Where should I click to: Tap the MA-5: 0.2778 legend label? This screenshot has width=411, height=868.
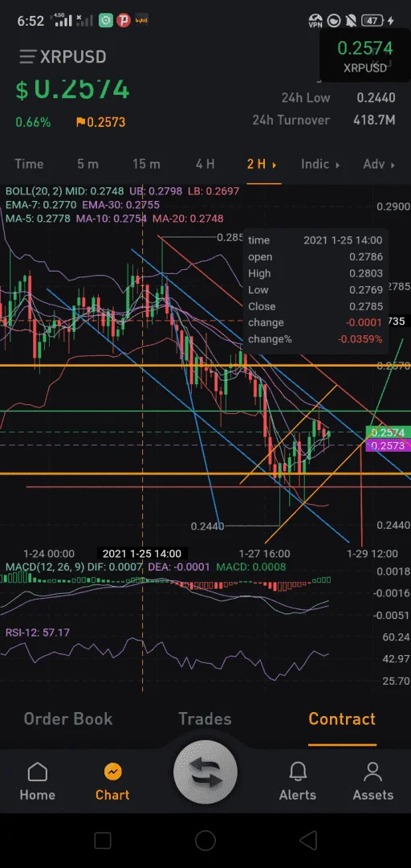point(38,219)
